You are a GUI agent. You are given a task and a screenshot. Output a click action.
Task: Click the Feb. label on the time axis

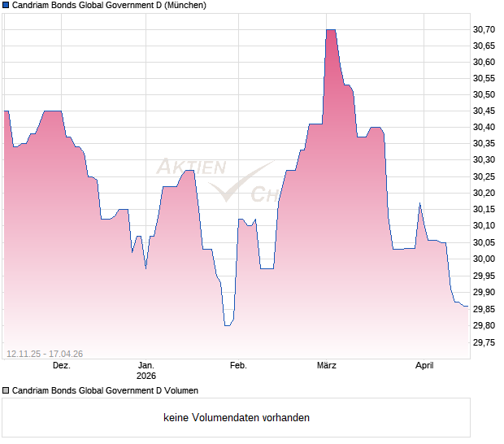237,366
